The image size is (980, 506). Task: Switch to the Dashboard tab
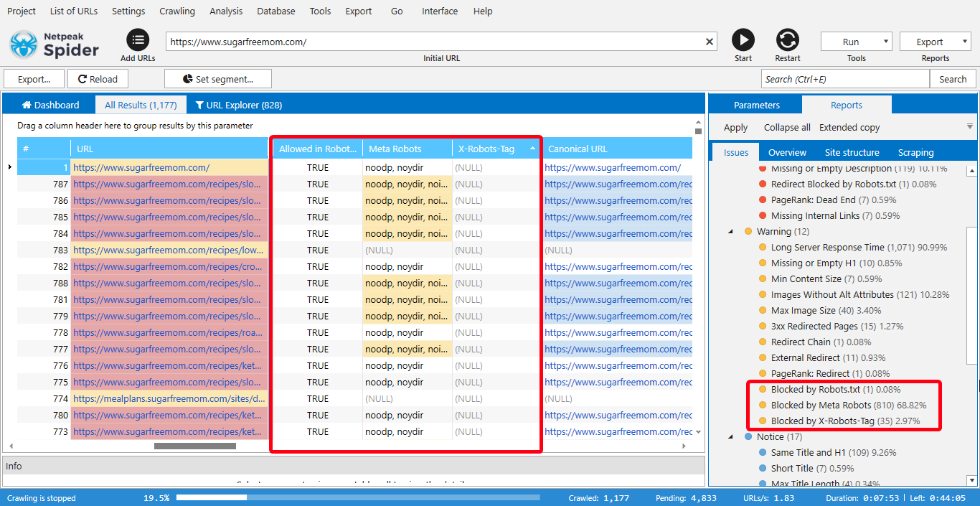50,105
